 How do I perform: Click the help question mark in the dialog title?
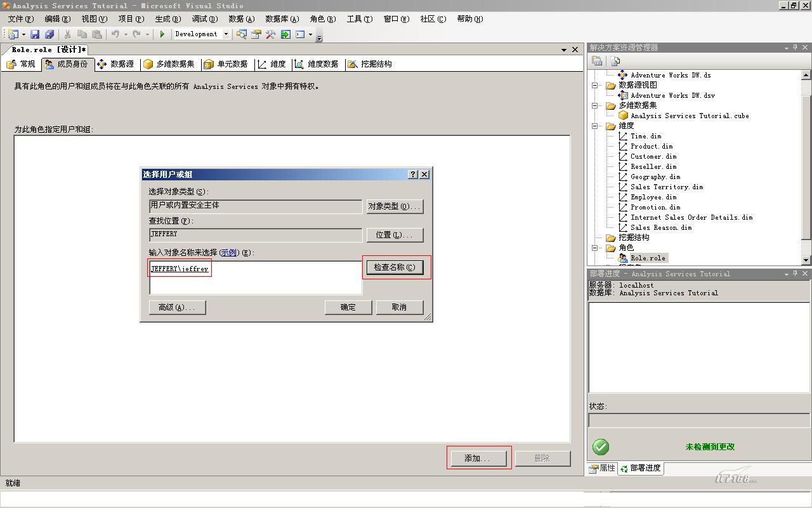(413, 174)
